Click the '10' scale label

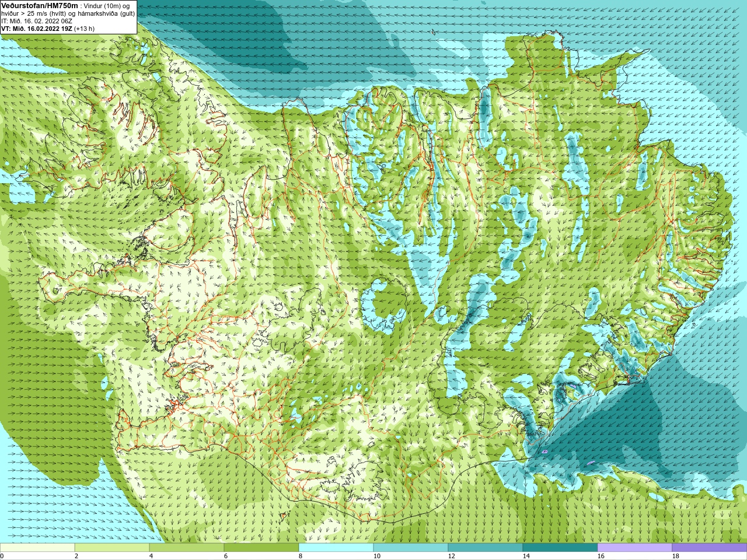point(377,556)
